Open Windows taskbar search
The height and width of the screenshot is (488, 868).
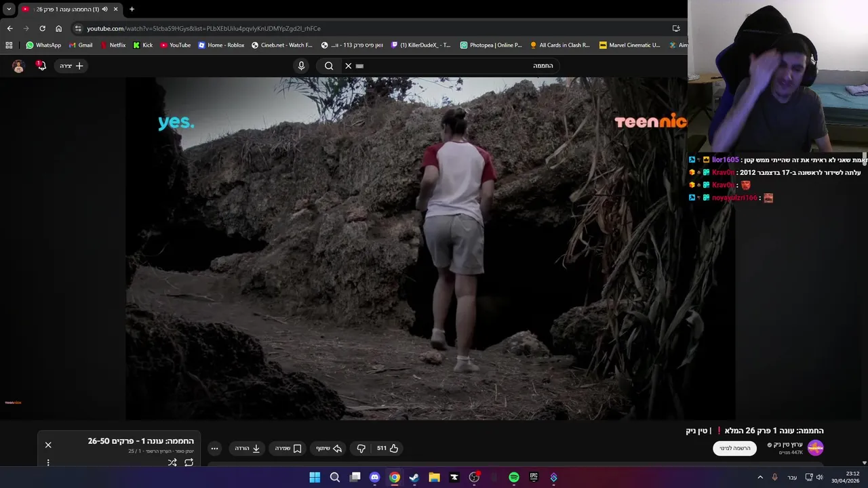(x=334, y=477)
